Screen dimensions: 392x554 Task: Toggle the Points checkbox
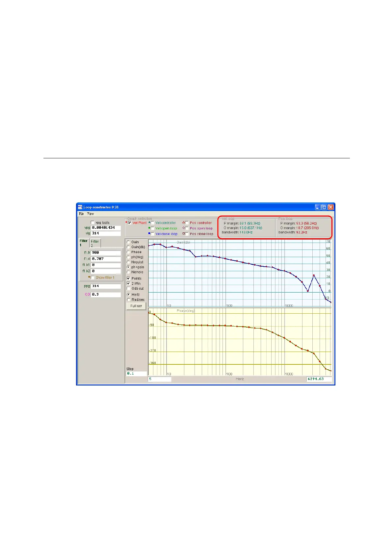click(x=128, y=278)
